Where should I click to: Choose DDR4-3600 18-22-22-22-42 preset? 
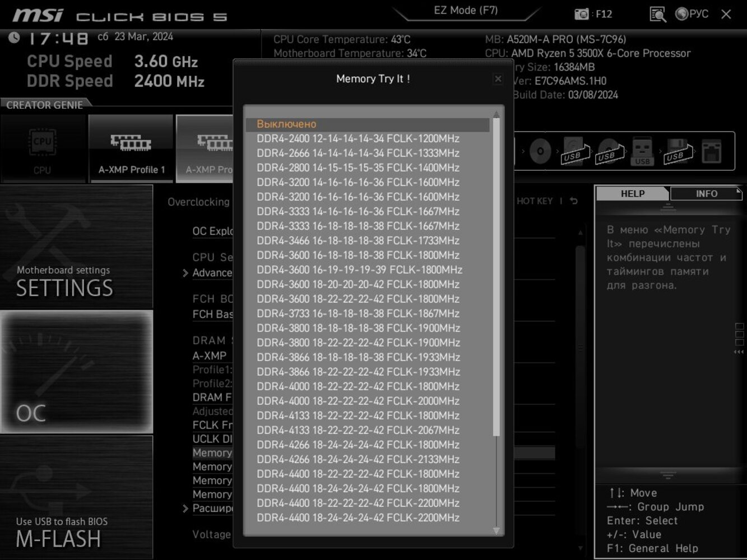coord(368,299)
